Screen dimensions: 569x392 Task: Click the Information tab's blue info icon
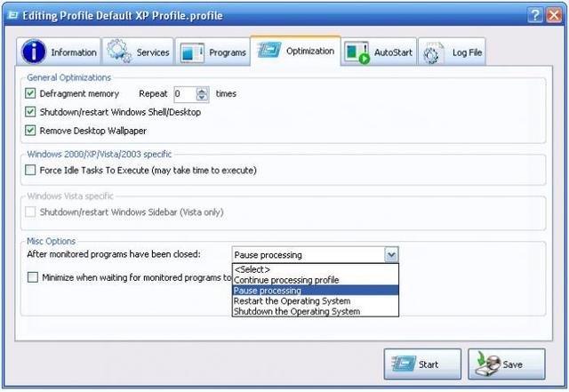[x=34, y=52]
